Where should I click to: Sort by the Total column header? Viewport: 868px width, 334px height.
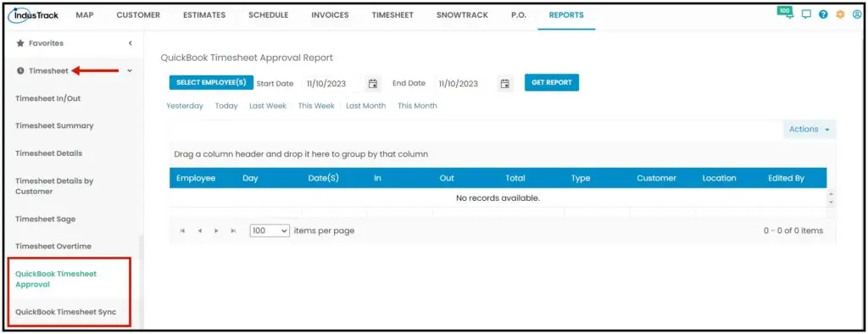(x=515, y=178)
